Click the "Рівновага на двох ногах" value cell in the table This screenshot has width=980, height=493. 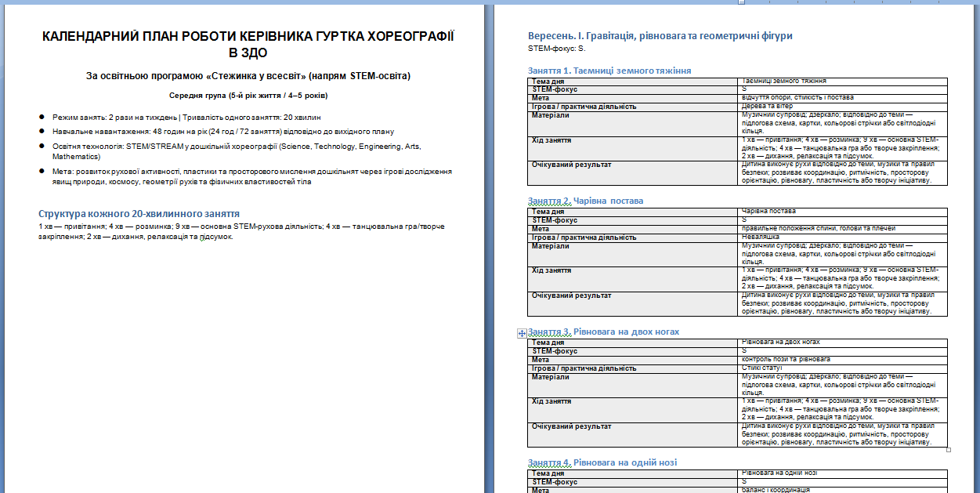[844, 343]
